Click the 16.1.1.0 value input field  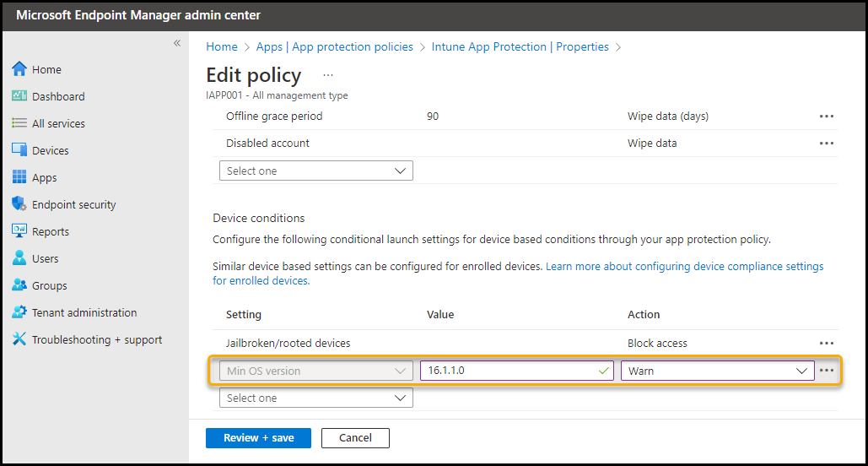point(517,371)
